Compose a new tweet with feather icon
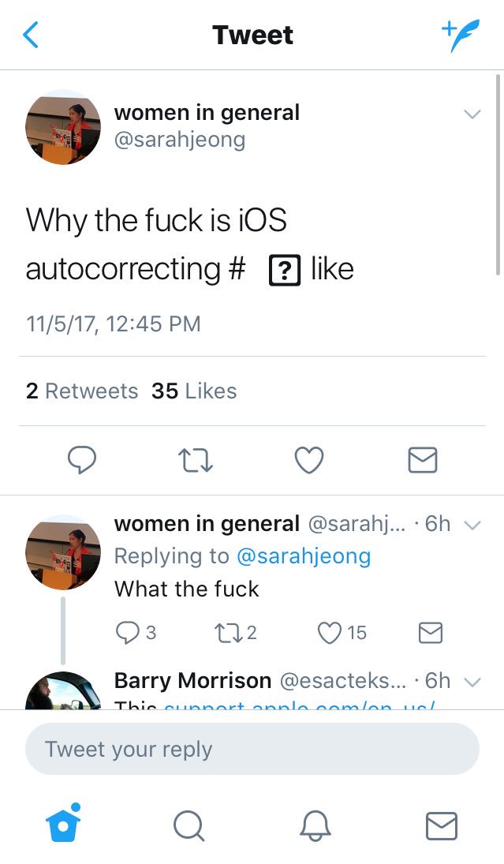This screenshot has width=504, height=864. point(461,36)
